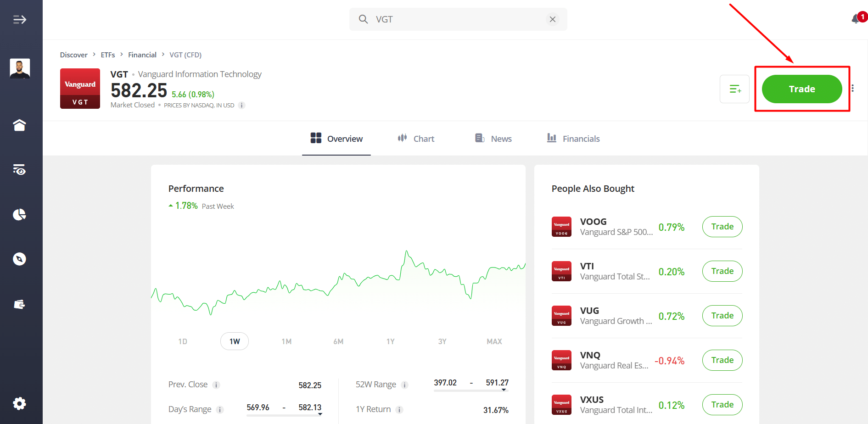Image resolution: width=868 pixels, height=424 pixels.
Task: Select 1D performance range
Action: [183, 341]
